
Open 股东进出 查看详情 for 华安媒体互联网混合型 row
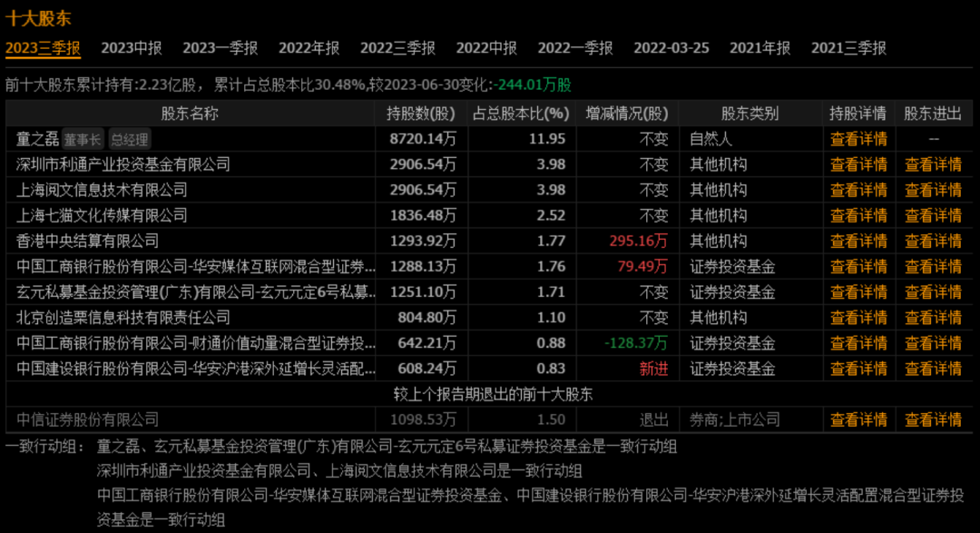point(933,267)
